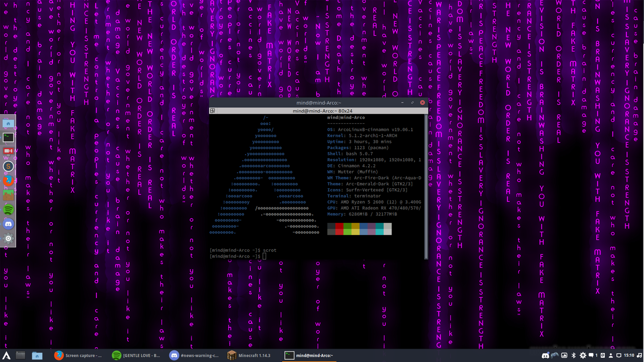This screenshot has width=644, height=362.
Task: Click the 'DE: Cinnamon 4.2.2' line
Action: point(351,166)
